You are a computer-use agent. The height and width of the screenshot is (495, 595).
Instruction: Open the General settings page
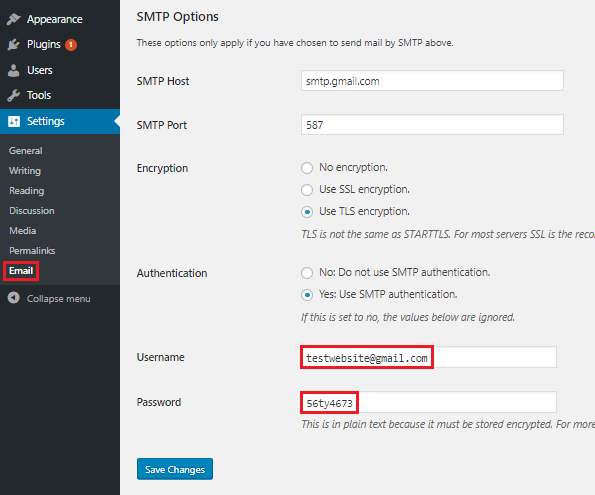[26, 151]
